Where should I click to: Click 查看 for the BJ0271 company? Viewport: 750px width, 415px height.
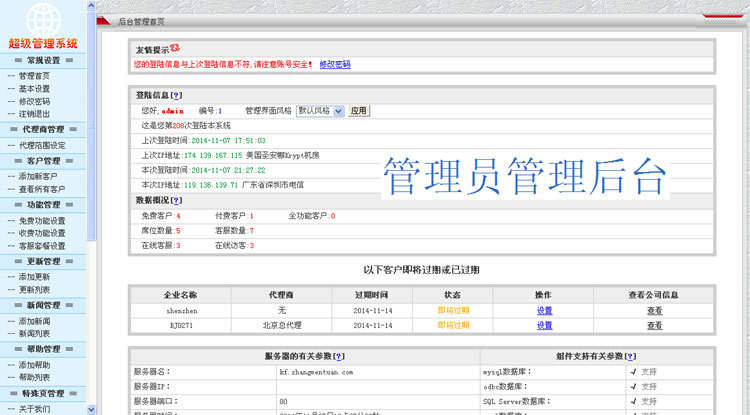(654, 326)
